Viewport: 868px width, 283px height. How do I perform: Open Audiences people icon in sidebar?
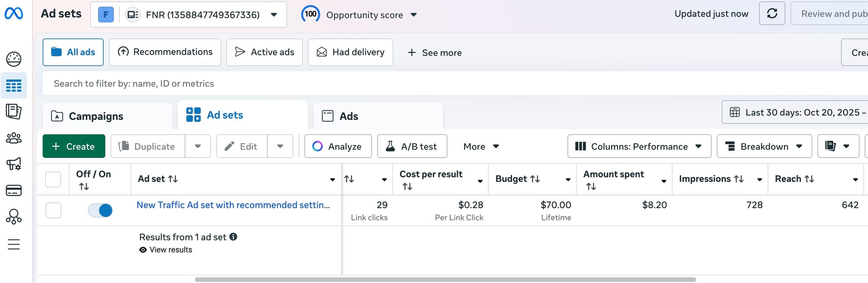[13, 138]
